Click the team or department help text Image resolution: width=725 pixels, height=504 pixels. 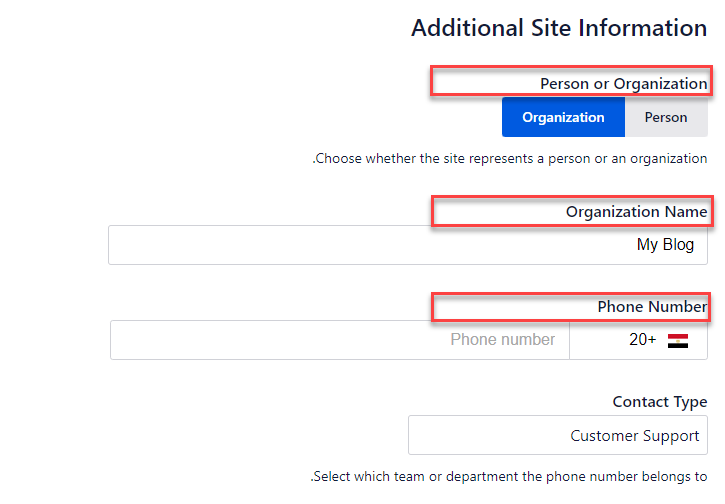click(509, 476)
